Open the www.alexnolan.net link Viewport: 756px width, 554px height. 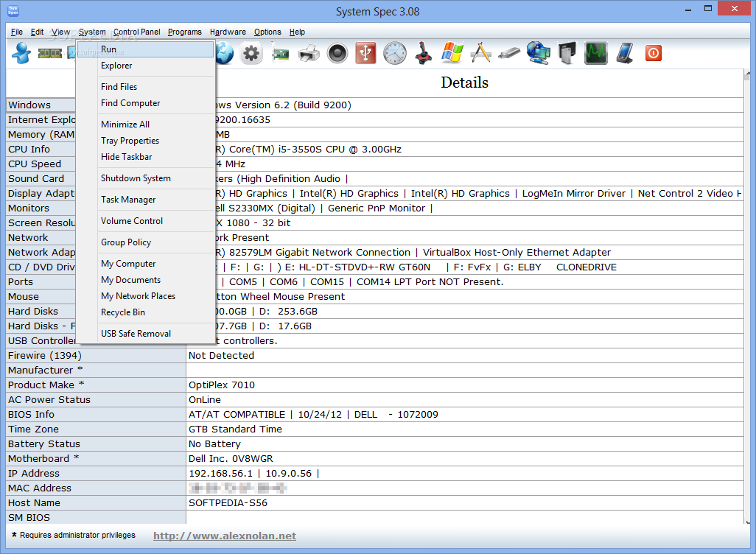[x=225, y=536]
